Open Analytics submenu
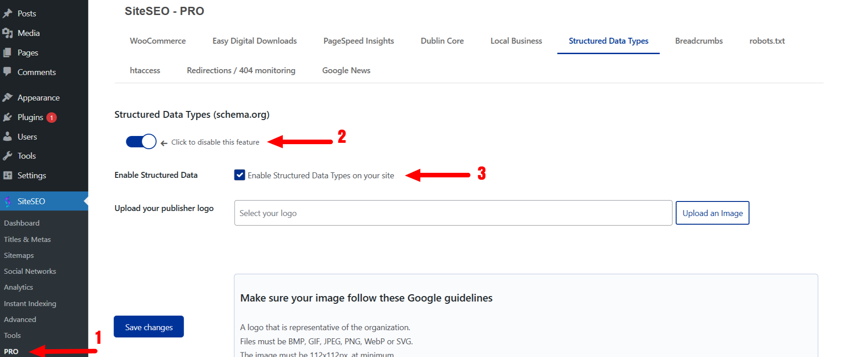The image size is (868, 357). (x=19, y=287)
